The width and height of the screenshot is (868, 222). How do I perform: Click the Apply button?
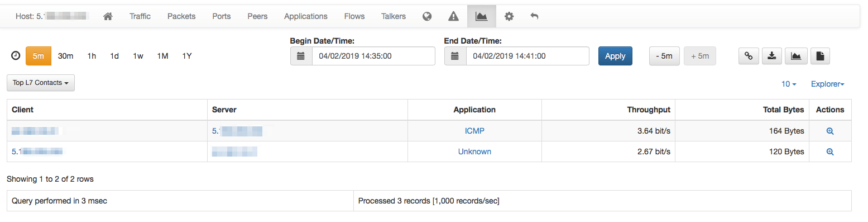615,56
